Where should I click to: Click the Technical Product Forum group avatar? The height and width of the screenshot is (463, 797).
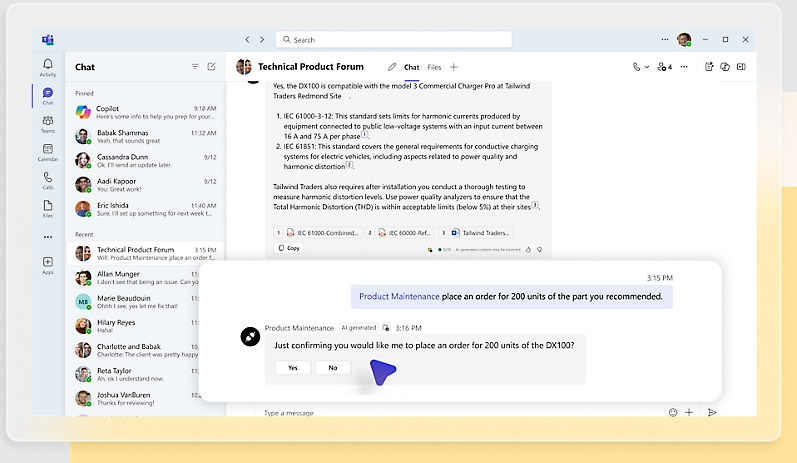244,67
